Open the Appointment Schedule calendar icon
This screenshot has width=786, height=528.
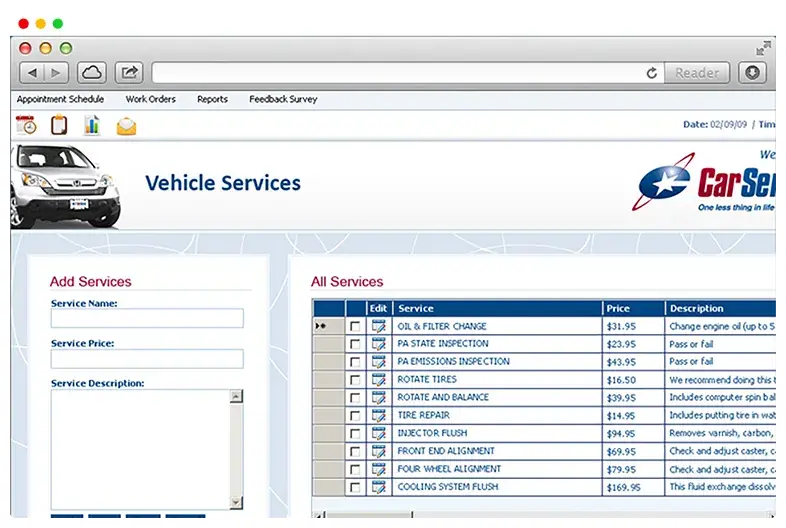26,125
